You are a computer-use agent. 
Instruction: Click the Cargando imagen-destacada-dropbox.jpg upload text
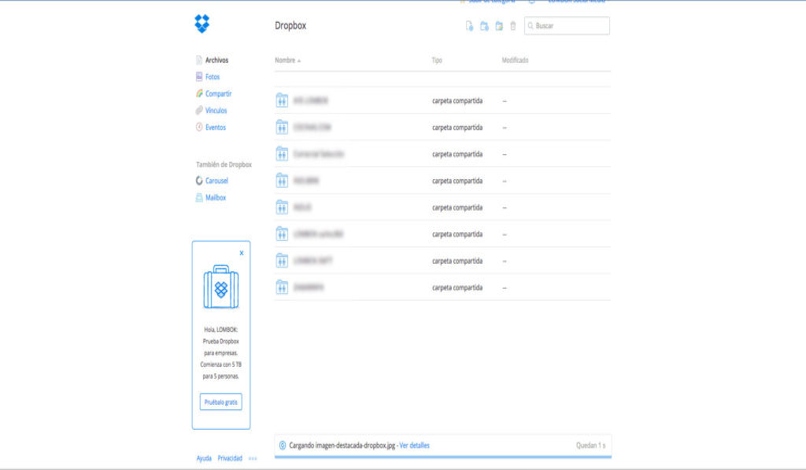coord(342,445)
